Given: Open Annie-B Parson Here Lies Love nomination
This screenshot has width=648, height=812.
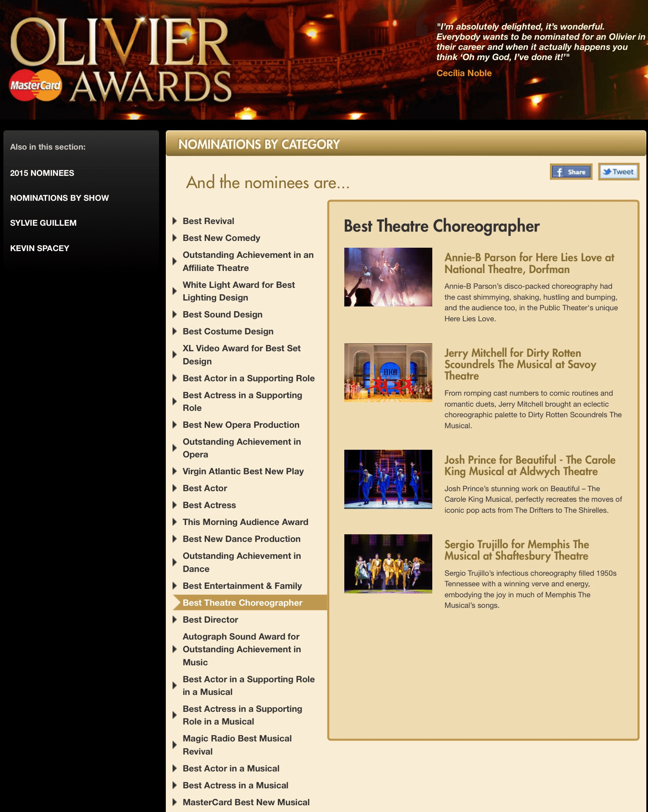Looking at the screenshot, I should pyautogui.click(x=529, y=263).
